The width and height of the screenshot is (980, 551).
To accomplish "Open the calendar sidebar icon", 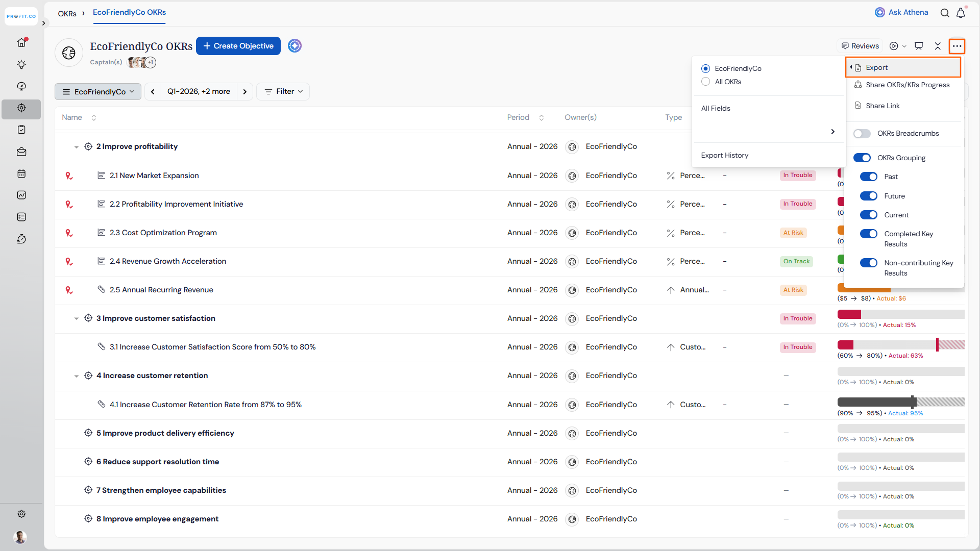I will 21,173.
